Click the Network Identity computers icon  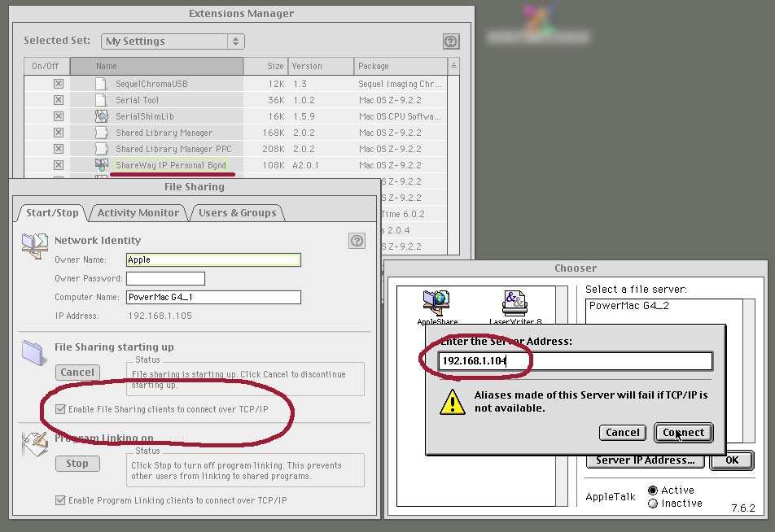point(34,246)
